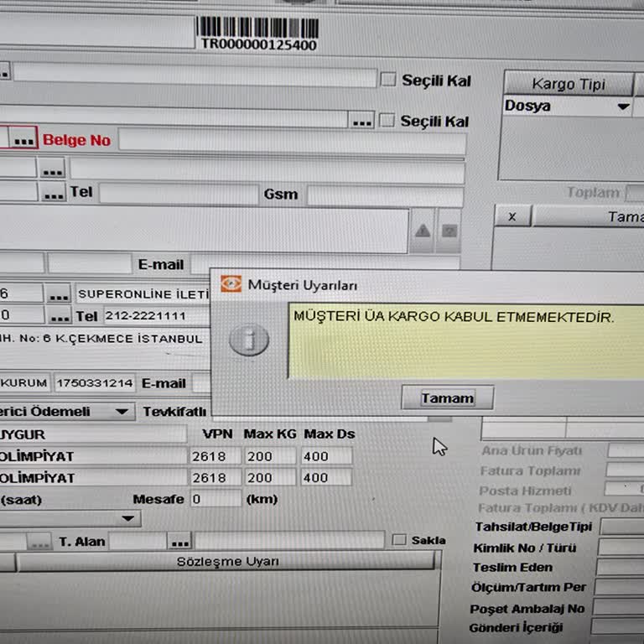Click the info icon in Müşteri Uyarıları dialog

[x=249, y=340]
